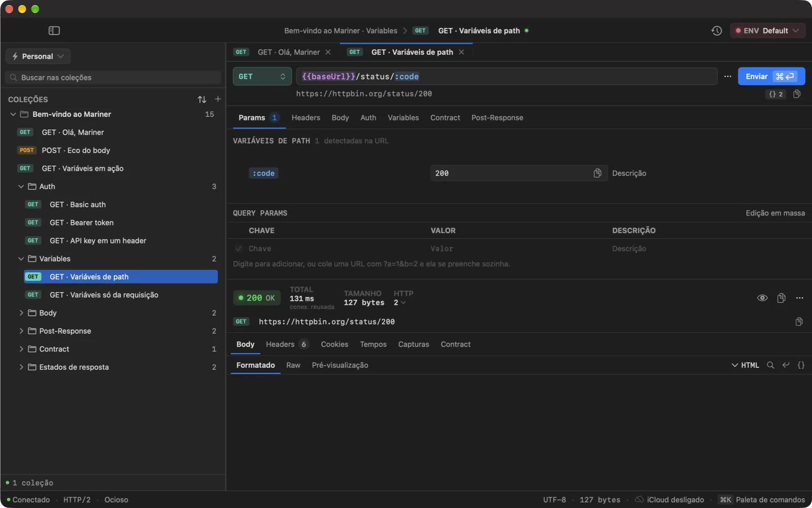Expand the Estados de resposta folder

click(21, 367)
